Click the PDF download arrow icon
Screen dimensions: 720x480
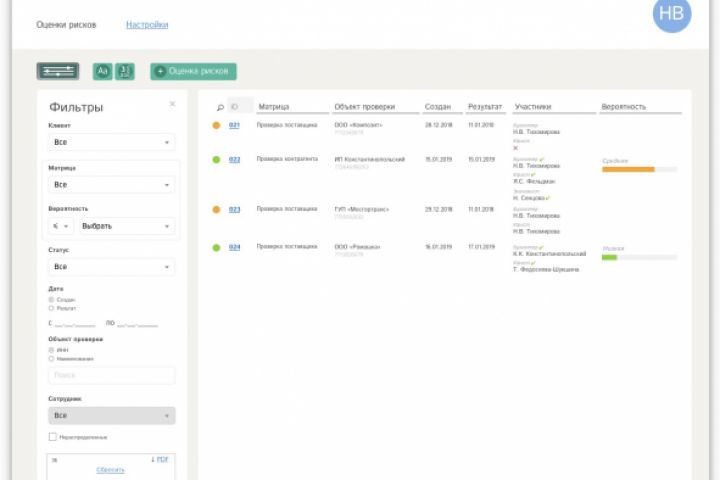click(152, 459)
